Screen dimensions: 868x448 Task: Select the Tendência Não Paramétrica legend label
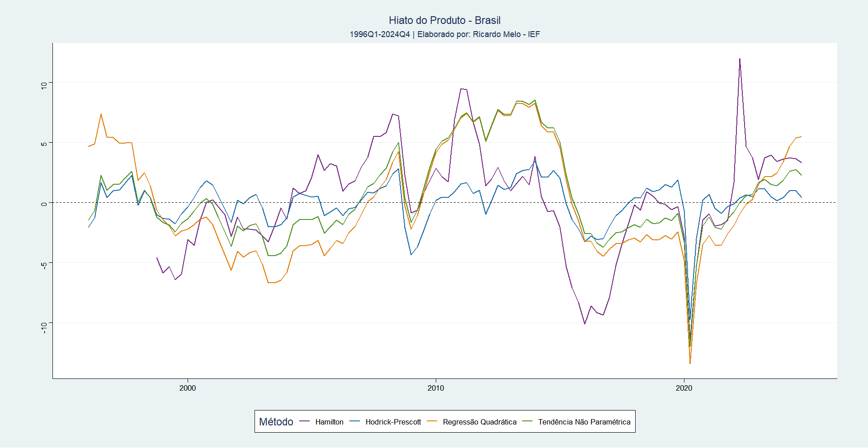584,422
